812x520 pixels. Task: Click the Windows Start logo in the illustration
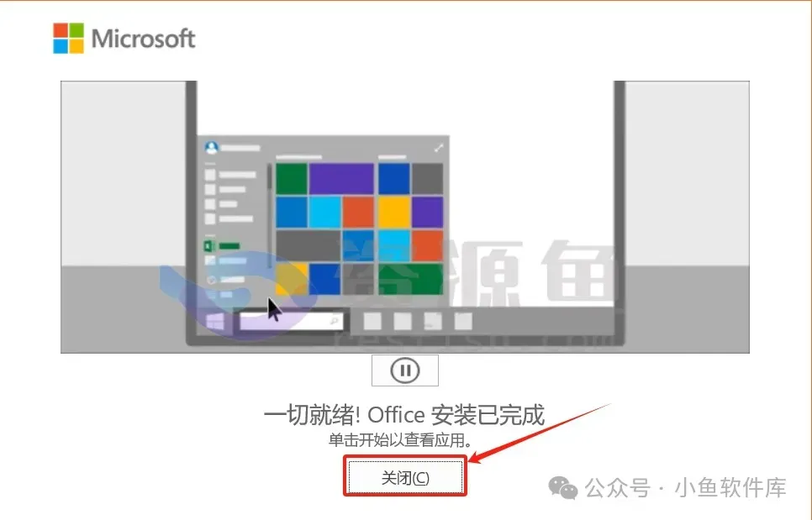tap(215, 321)
